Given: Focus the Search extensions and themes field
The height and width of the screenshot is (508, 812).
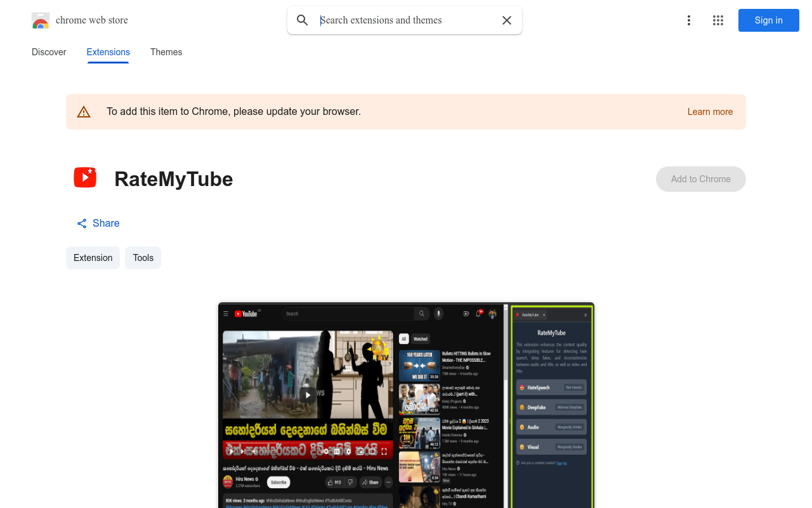Looking at the screenshot, I should click(x=406, y=20).
